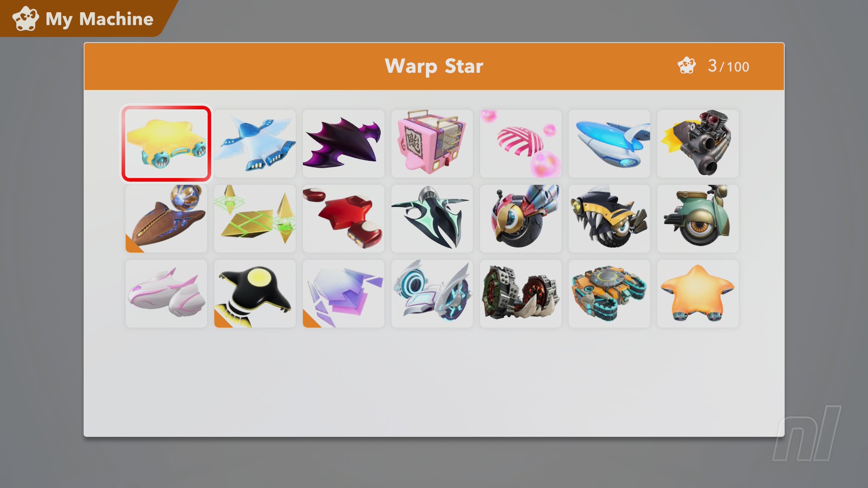Choose the gold and green crystal machine
The image size is (868, 488).
click(255, 219)
